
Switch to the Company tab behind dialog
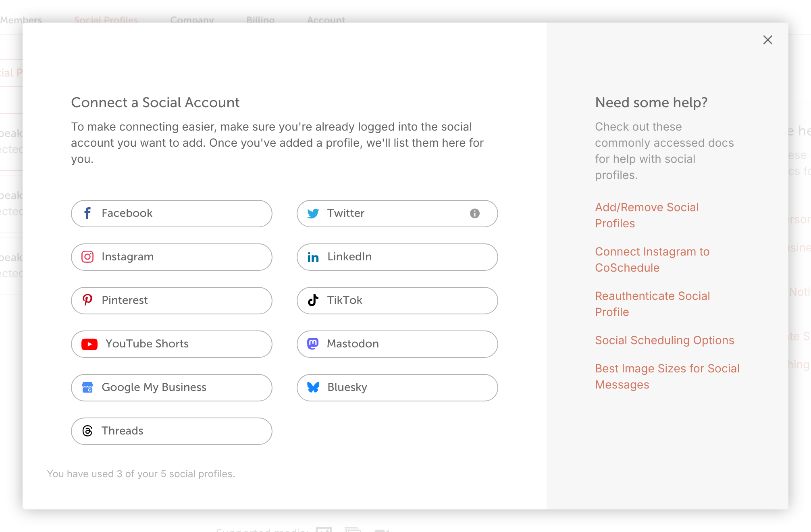coord(192,19)
